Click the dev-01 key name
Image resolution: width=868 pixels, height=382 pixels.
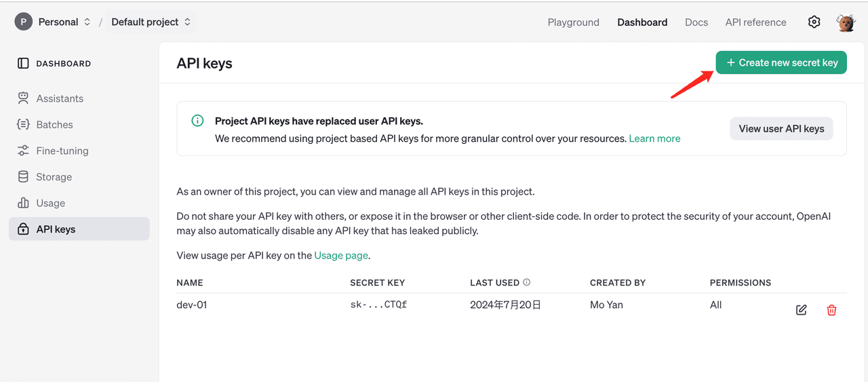[192, 305]
